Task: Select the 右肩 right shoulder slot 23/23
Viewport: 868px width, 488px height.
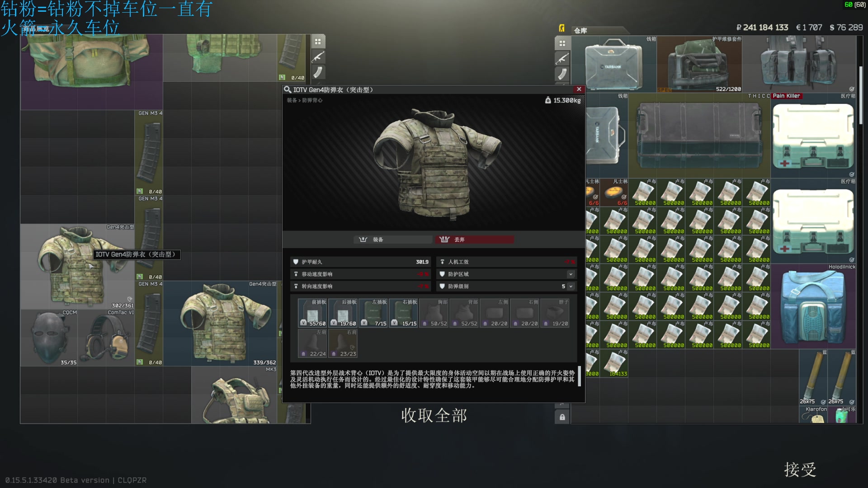Action: [343, 343]
